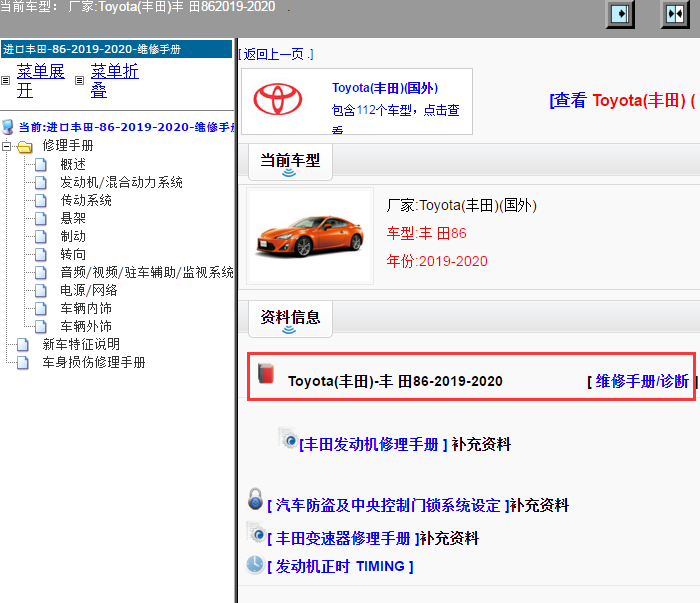Click page icon next to 新车特征说明

click(x=23, y=345)
